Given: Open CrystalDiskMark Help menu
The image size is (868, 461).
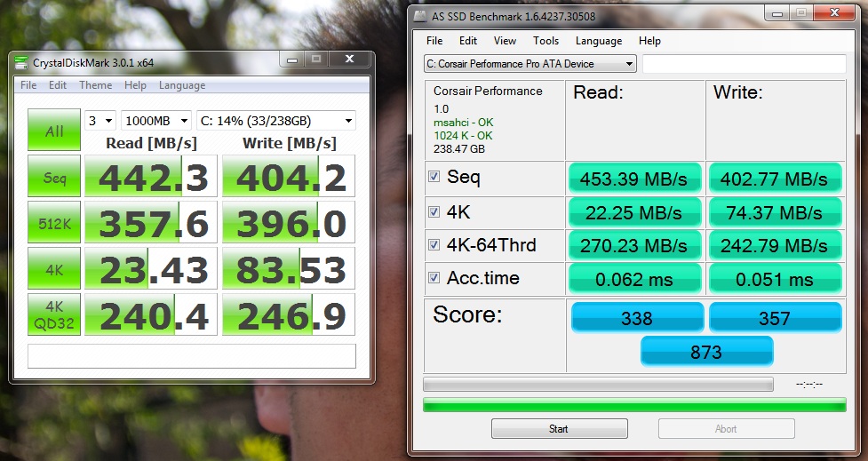Looking at the screenshot, I should [135, 85].
